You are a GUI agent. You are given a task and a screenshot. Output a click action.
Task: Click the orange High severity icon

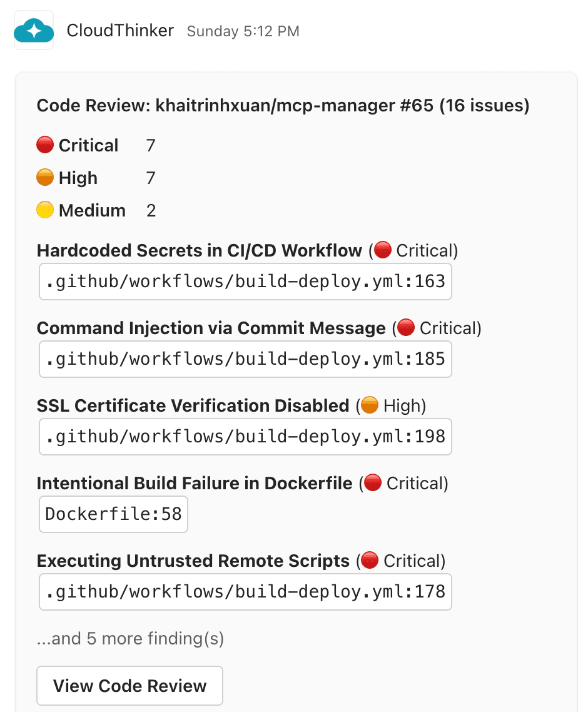tap(45, 177)
